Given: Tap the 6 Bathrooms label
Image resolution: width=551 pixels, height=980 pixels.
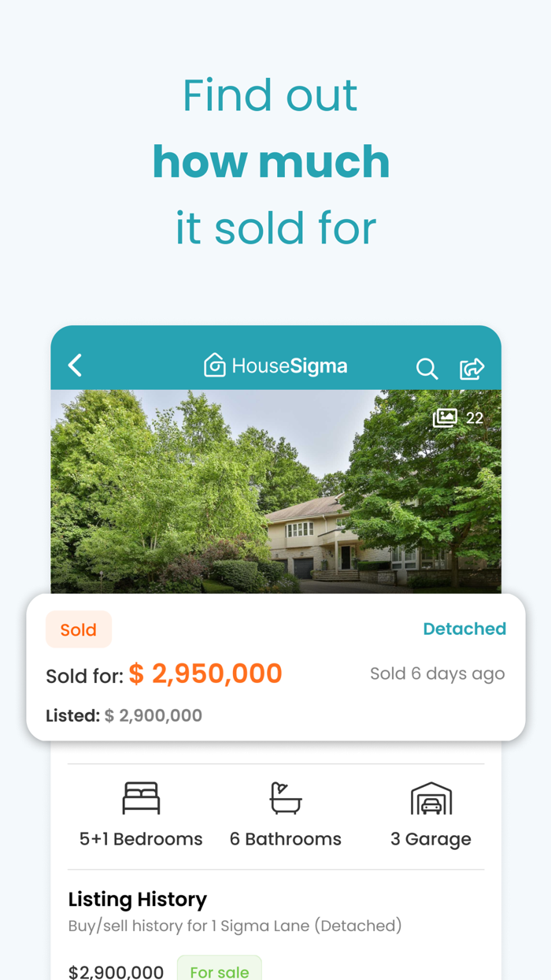Looking at the screenshot, I should click(x=286, y=838).
